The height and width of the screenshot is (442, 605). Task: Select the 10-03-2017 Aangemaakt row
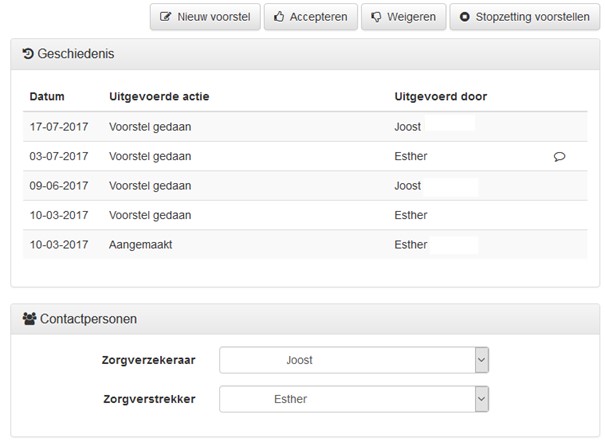point(305,245)
